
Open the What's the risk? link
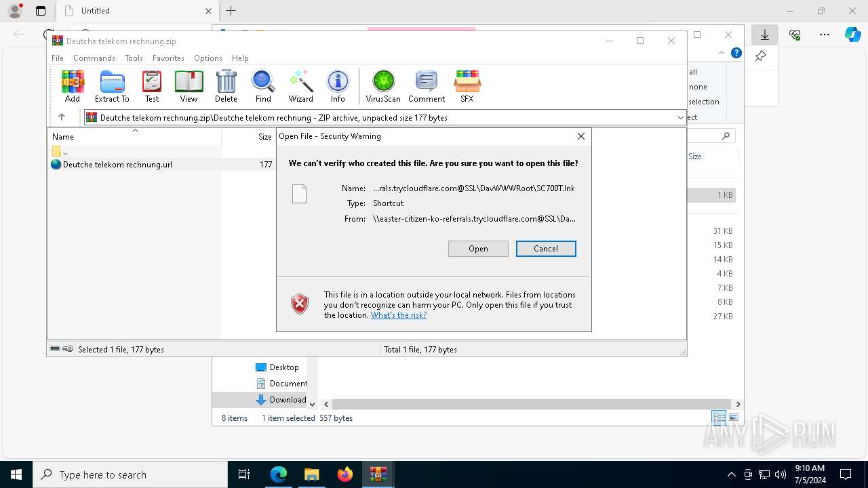[399, 315]
